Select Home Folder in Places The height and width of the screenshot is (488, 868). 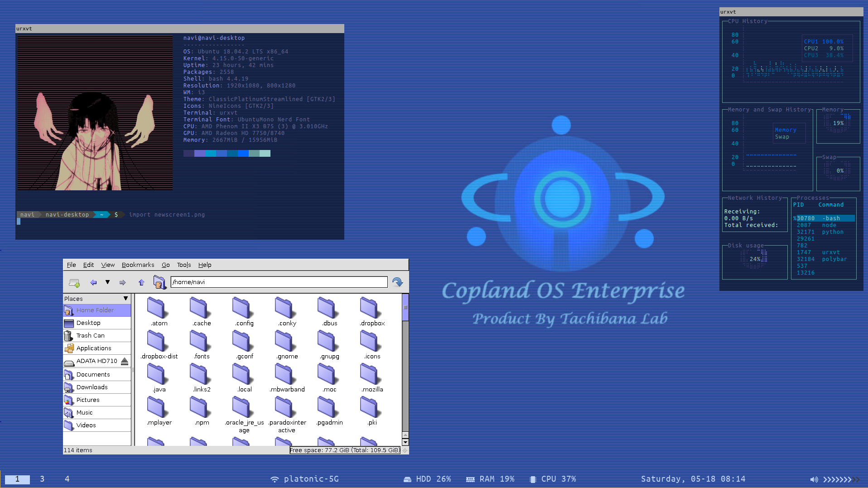[97, 310]
